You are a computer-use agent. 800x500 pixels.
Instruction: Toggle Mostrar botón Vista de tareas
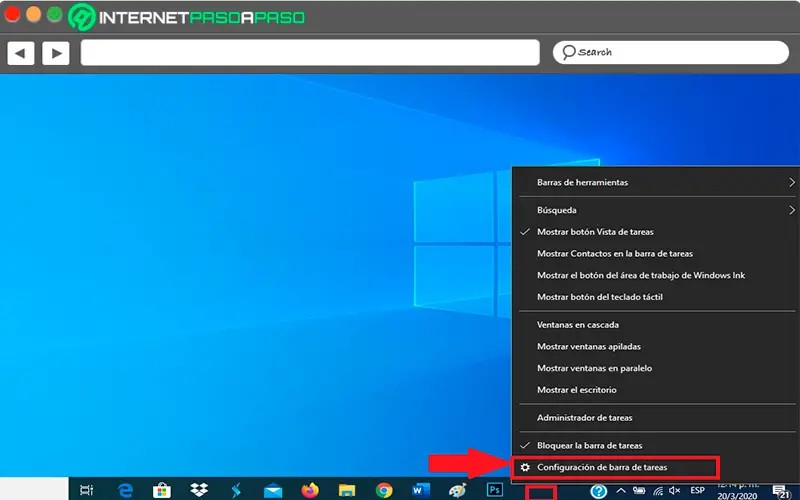pyautogui.click(x=656, y=232)
